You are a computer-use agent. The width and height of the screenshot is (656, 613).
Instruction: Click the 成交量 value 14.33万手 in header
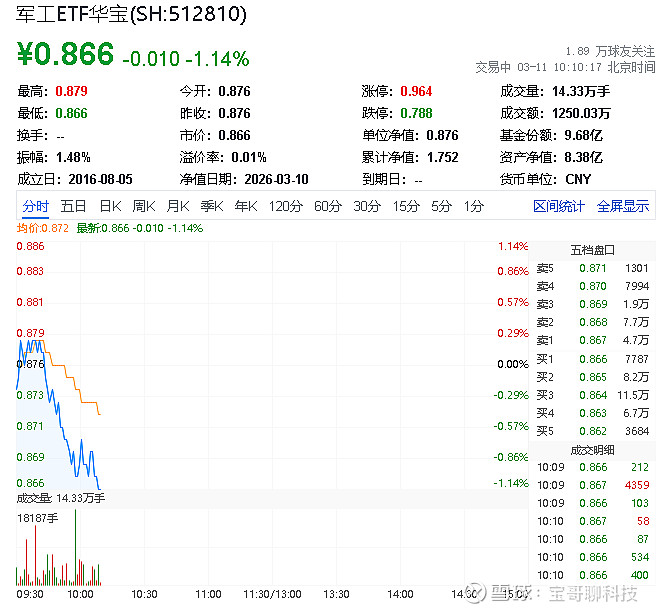coord(581,91)
